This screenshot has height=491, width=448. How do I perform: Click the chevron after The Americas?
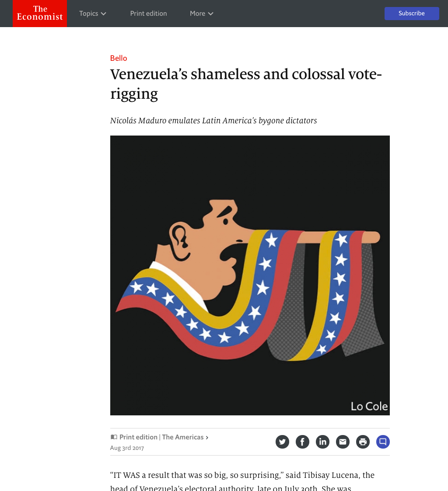207,438
